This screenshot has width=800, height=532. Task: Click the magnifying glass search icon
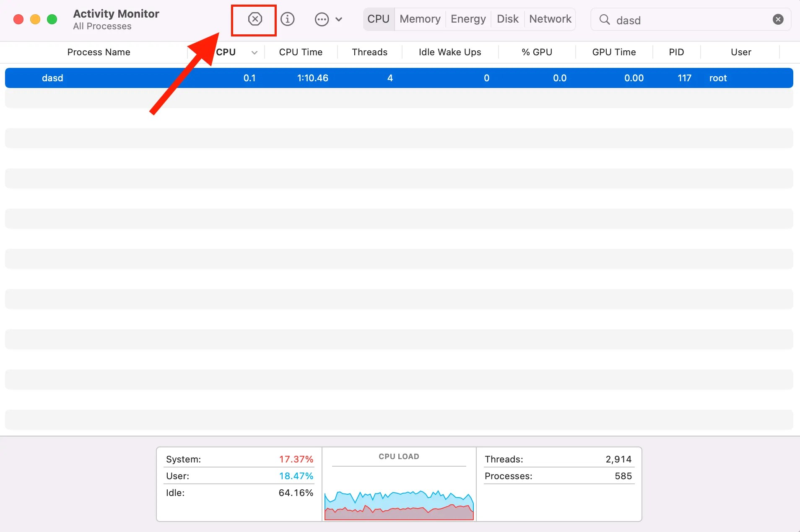pos(605,20)
